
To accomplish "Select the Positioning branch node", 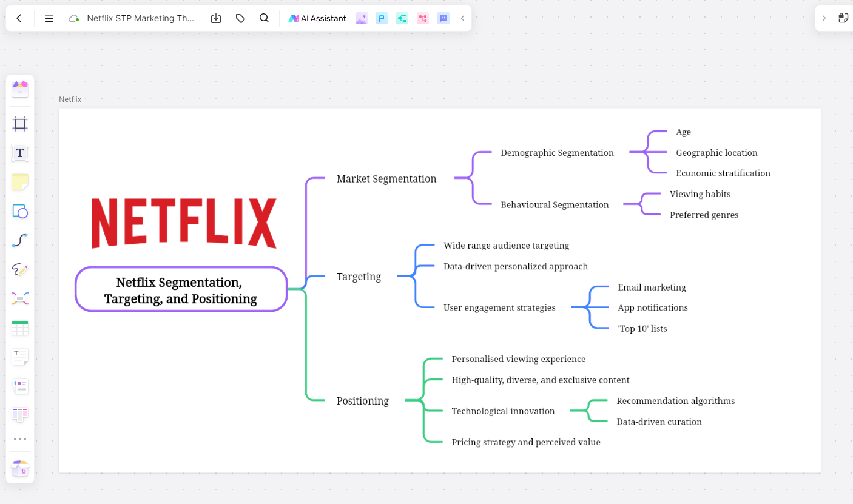I will click(363, 401).
